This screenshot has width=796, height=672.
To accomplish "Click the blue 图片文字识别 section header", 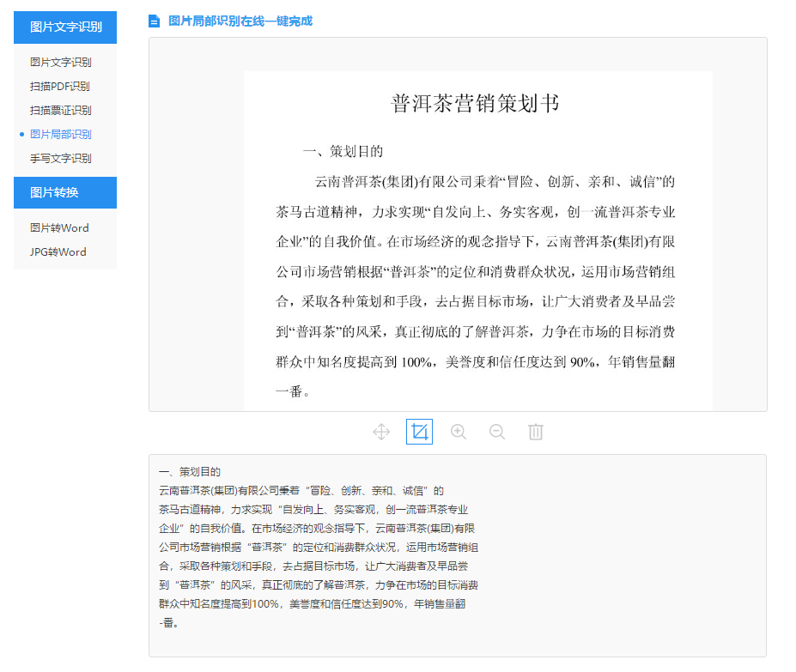I will [x=64, y=27].
